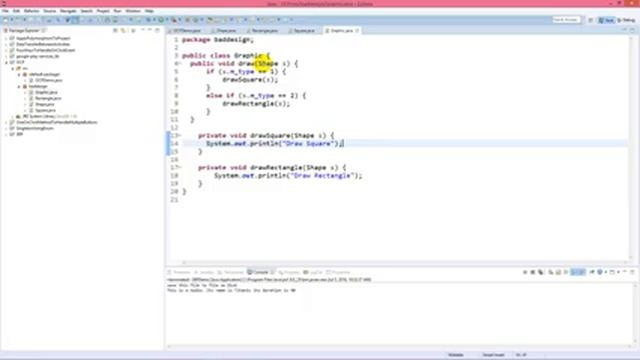
Task: Fold the drawSquare method at line 13
Action: click(180, 136)
